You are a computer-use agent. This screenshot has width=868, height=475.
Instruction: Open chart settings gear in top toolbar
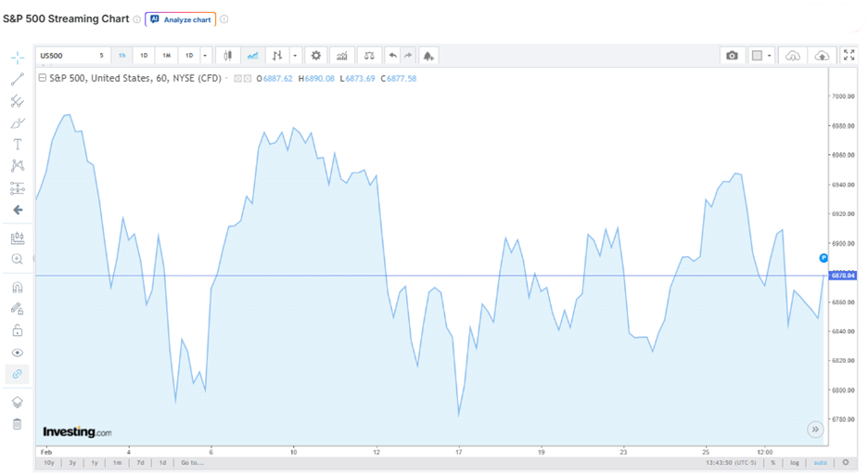pyautogui.click(x=316, y=56)
